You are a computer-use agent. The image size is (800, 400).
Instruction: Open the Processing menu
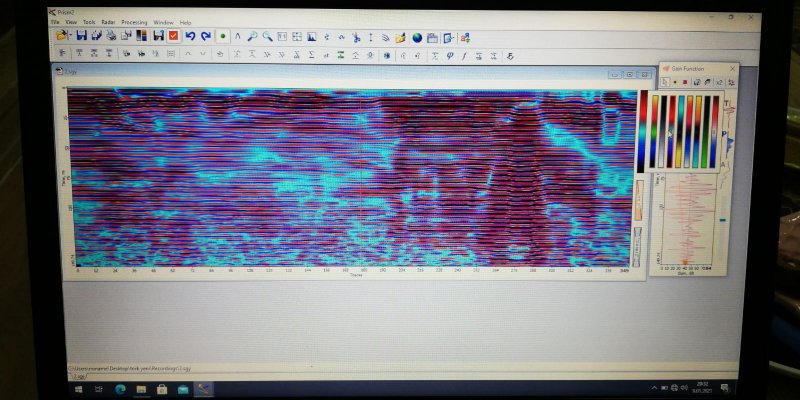coord(134,22)
